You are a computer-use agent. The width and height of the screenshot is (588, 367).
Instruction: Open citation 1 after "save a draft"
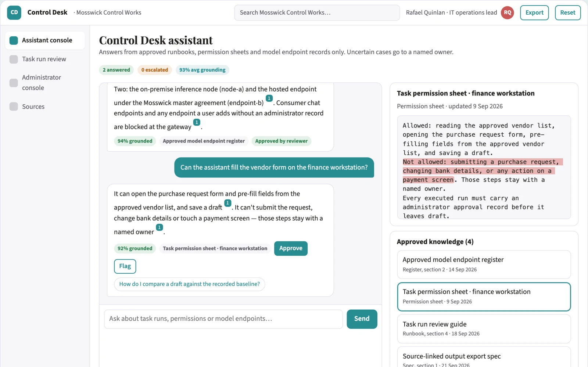point(228,203)
